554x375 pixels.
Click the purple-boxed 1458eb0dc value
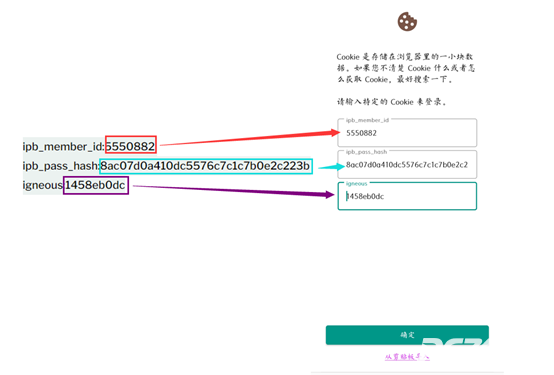click(x=96, y=185)
